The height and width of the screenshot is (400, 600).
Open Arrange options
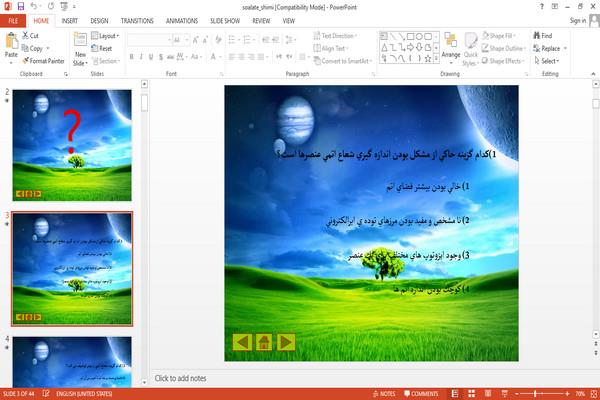tap(451, 46)
